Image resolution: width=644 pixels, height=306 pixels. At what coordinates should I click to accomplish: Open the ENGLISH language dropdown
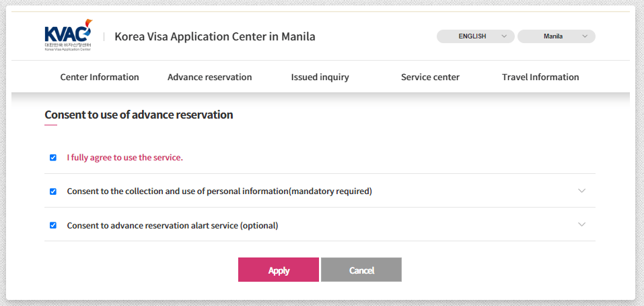point(475,36)
